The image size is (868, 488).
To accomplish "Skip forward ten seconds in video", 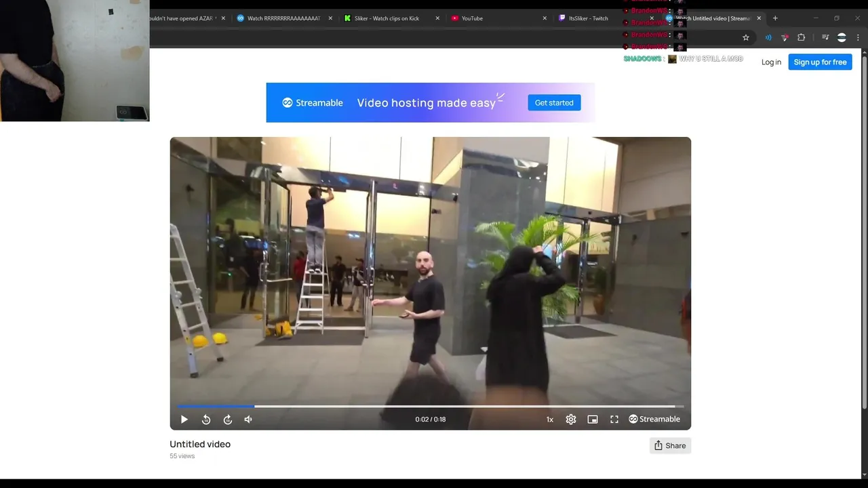I will pos(228,420).
